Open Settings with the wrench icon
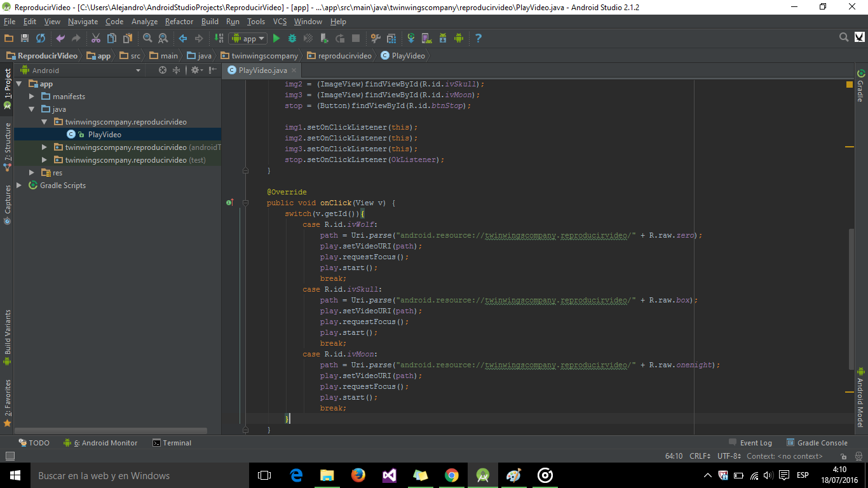The image size is (868, 488). tap(376, 38)
